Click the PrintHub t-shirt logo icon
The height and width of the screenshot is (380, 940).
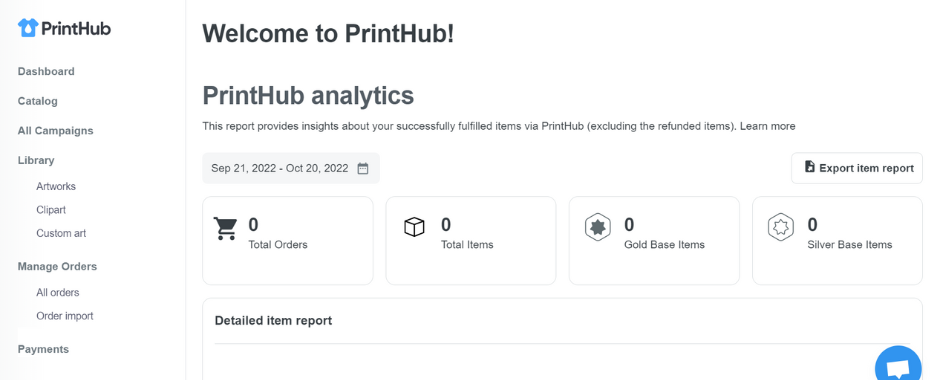(x=28, y=28)
